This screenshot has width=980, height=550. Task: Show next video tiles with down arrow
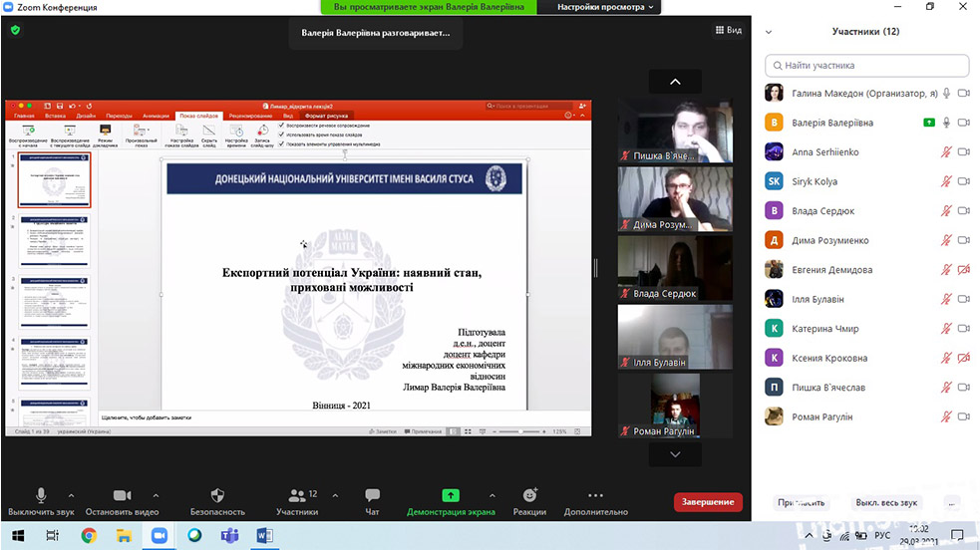[x=675, y=454]
